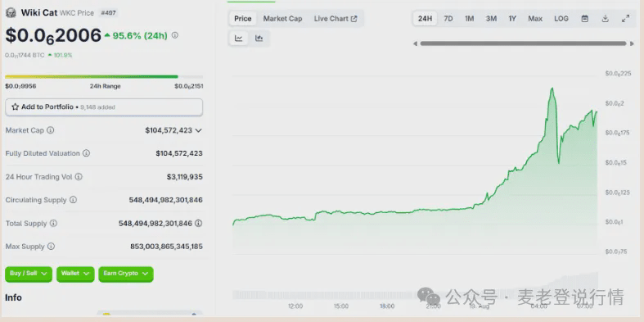644x322 pixels.
Task: Open Earn Crypto dropdown
Action: coord(126,274)
